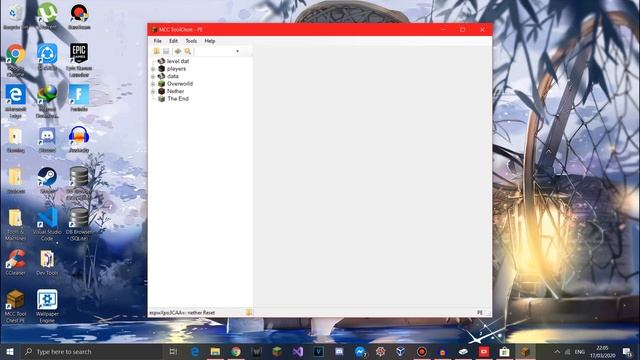Viewport: 640px width, 360px height.
Task: Open the toolbar combo box dropdown
Action: point(237,51)
